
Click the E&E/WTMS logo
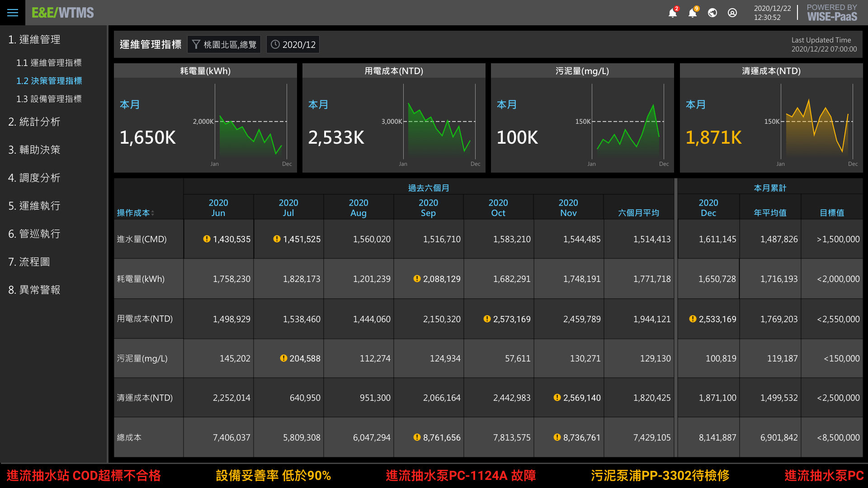(63, 13)
